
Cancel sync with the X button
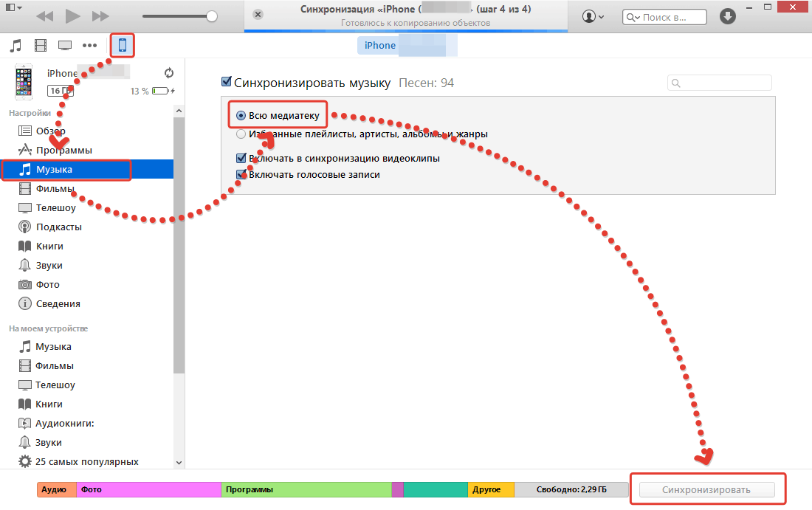tap(258, 15)
